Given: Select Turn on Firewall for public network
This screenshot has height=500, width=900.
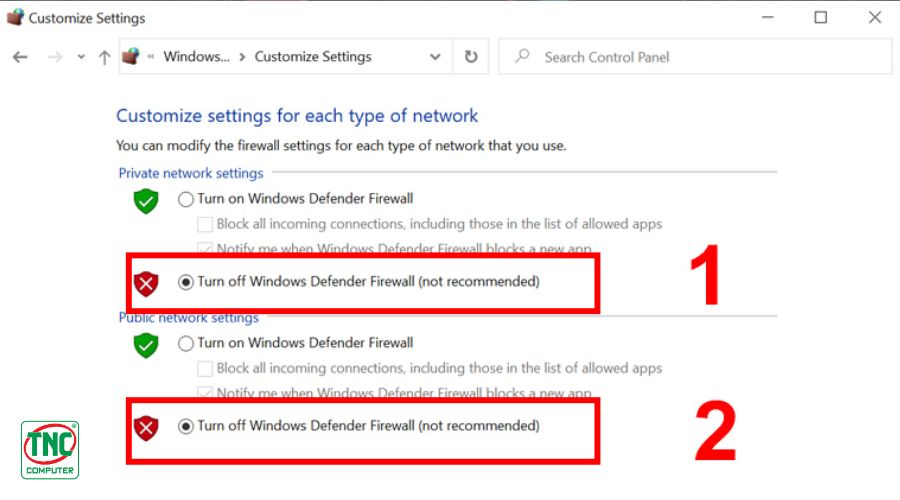Looking at the screenshot, I should coord(185,343).
